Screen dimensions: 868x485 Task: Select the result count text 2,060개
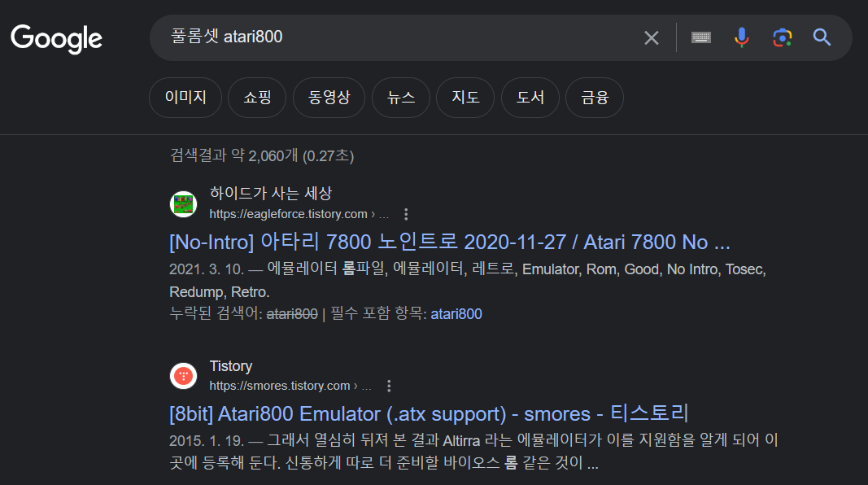pyautogui.click(x=273, y=155)
